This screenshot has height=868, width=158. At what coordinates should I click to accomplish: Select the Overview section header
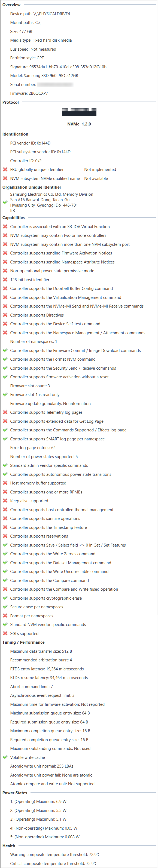(x=11, y=5)
